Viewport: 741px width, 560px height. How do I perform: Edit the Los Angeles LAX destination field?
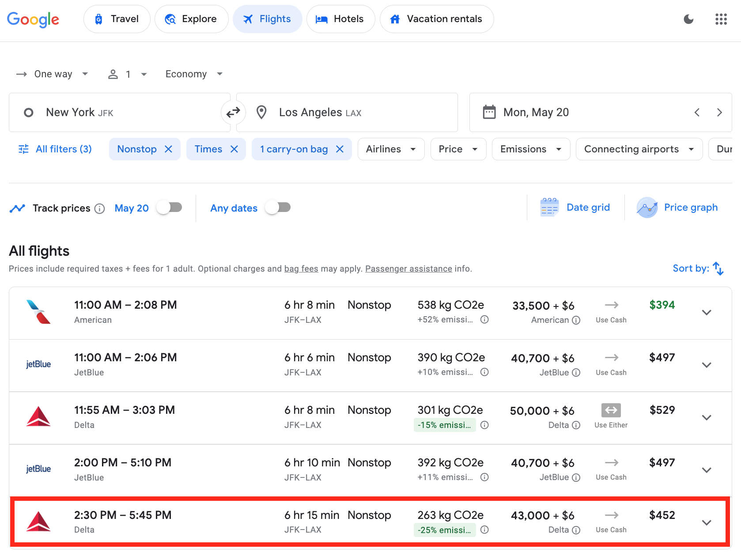point(347,113)
